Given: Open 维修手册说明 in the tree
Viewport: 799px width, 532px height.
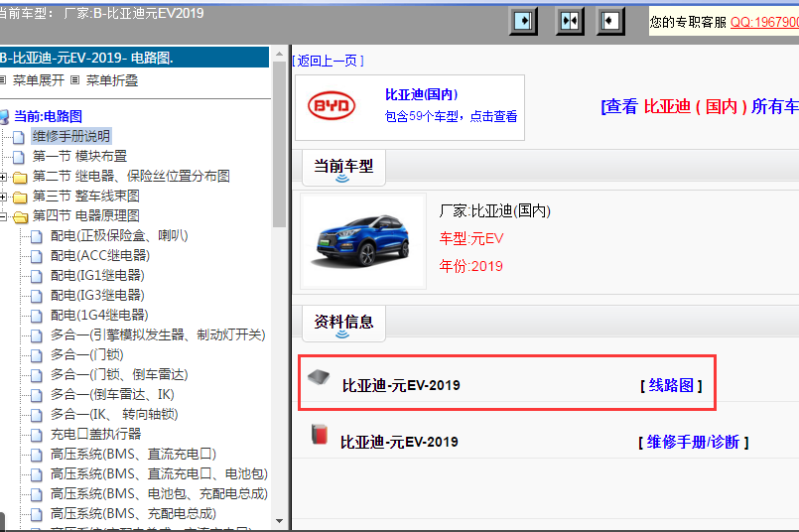Looking at the screenshot, I should click(71, 136).
